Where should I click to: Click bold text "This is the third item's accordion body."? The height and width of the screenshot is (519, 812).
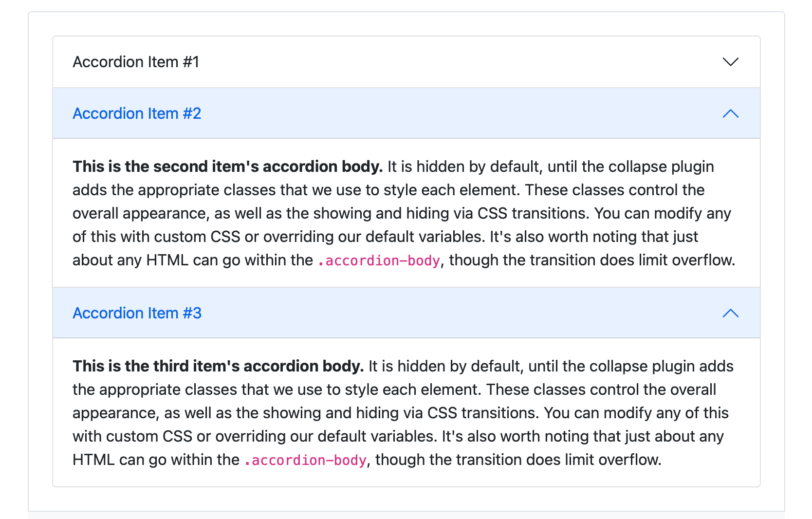point(218,366)
